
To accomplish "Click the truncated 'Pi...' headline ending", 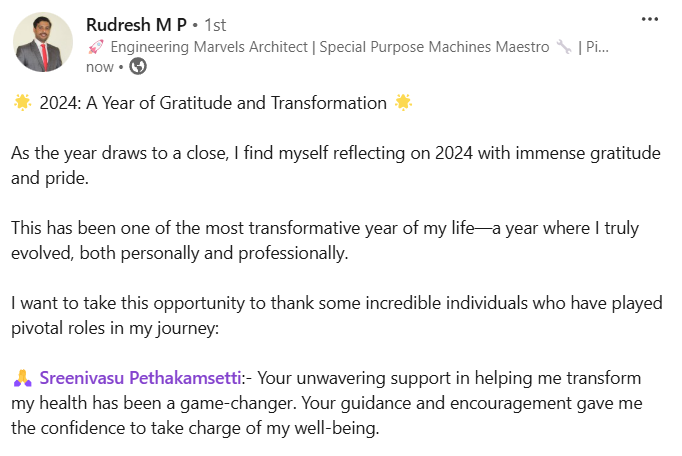I will (x=596, y=46).
